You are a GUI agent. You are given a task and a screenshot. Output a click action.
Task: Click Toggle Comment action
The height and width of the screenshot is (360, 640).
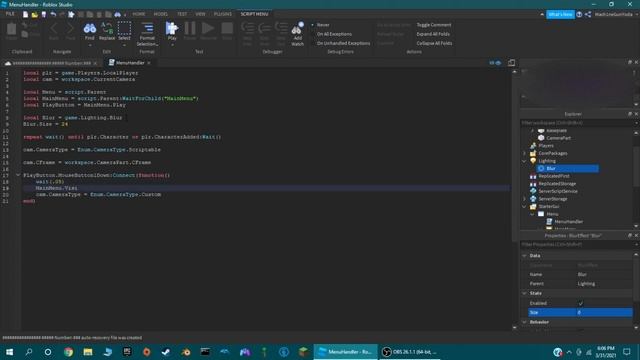point(434,25)
